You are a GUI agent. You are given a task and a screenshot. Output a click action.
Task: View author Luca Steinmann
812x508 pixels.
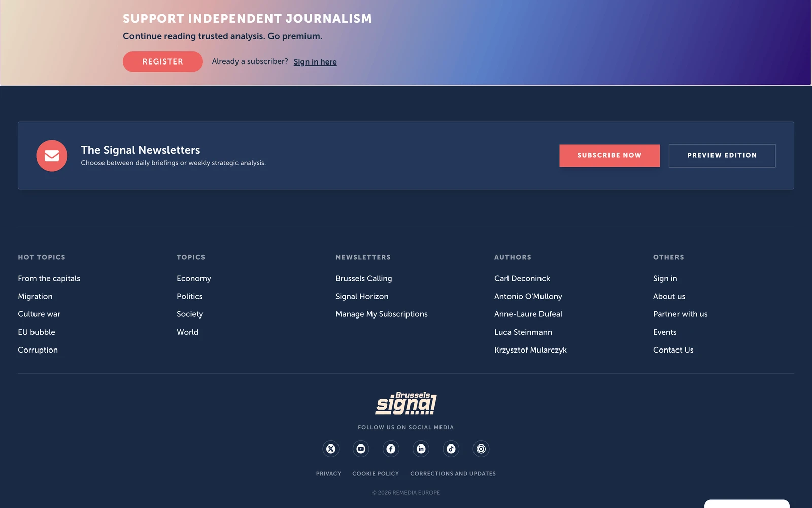(523, 332)
